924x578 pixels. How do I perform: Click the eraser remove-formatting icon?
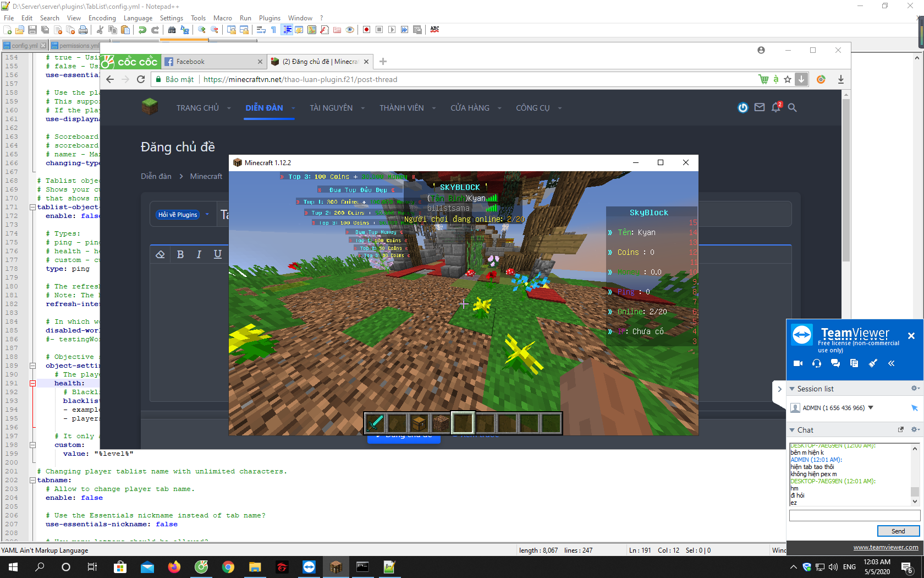[160, 254]
